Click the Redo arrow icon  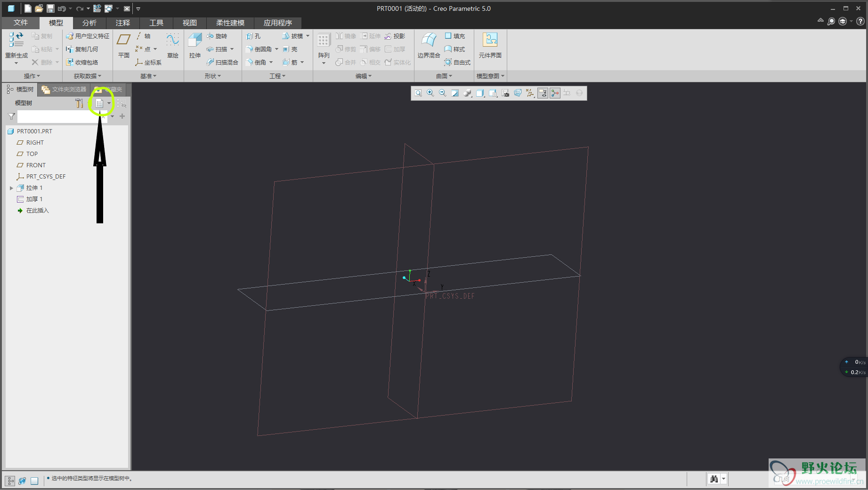tap(80, 8)
